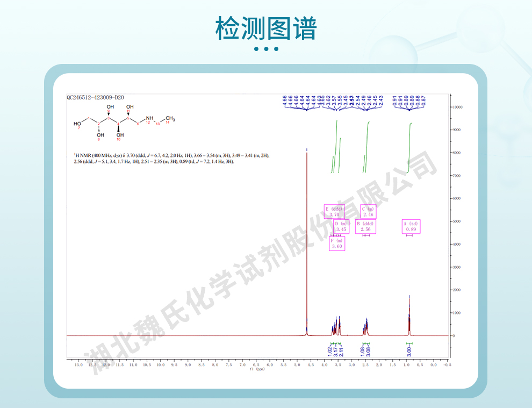Select the A (td) 0.89 peak label
Screen dimensions: 532x408
tap(411, 226)
